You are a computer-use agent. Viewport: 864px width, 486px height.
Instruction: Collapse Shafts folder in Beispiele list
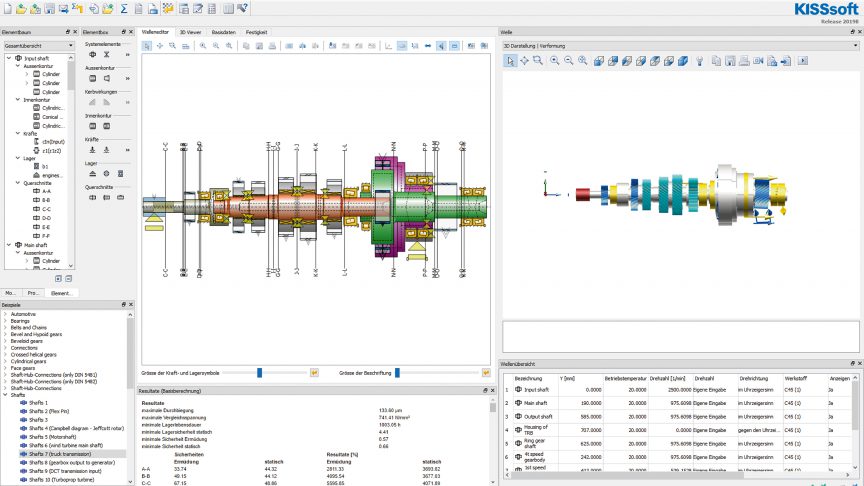point(6,395)
